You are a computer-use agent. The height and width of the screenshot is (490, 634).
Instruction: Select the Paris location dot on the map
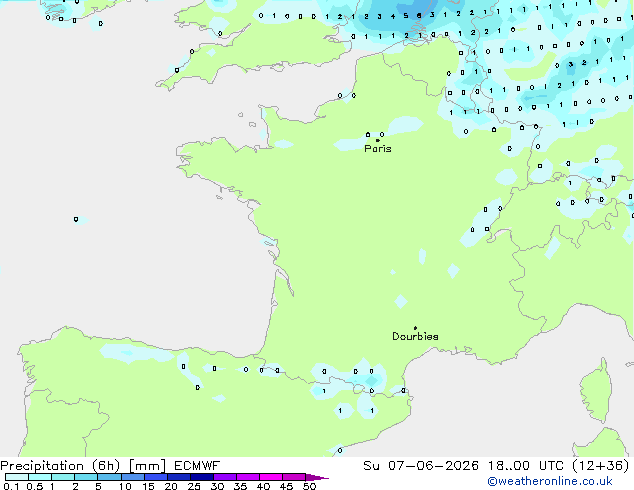pos(378,140)
